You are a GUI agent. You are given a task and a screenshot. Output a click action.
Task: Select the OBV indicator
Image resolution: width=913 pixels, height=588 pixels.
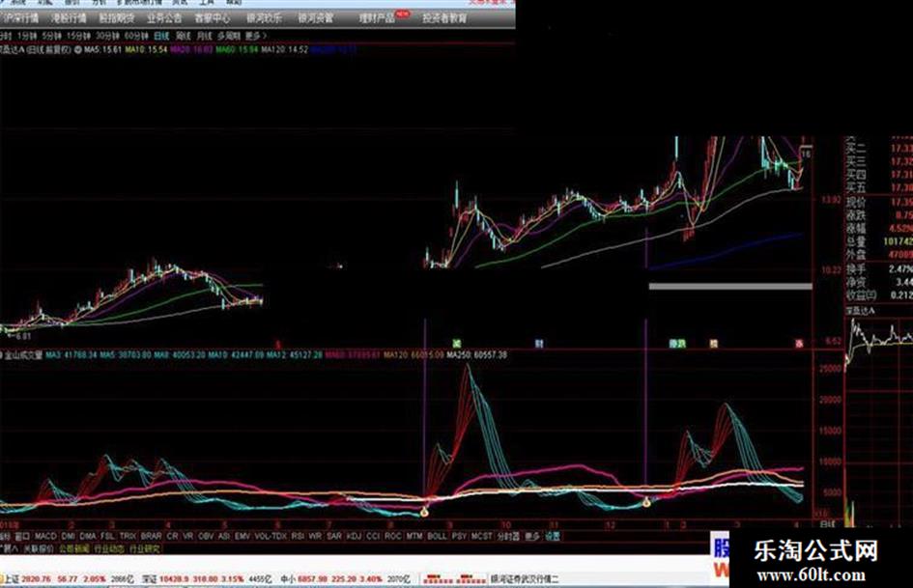[206, 536]
